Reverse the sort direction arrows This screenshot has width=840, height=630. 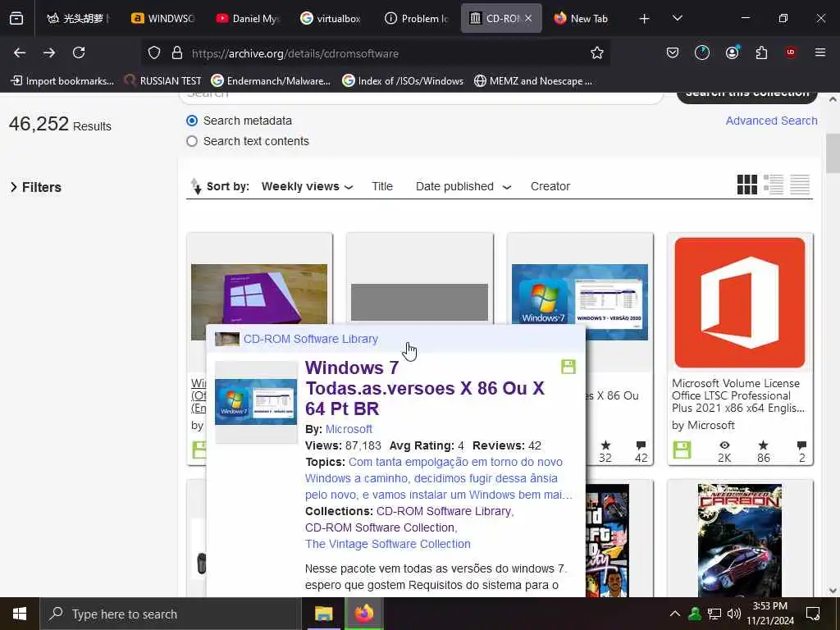196,186
